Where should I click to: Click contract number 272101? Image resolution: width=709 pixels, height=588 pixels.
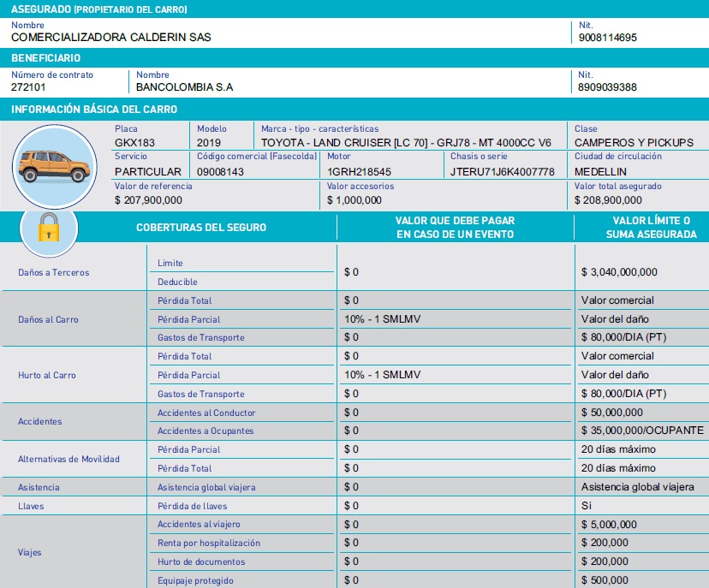point(28,87)
